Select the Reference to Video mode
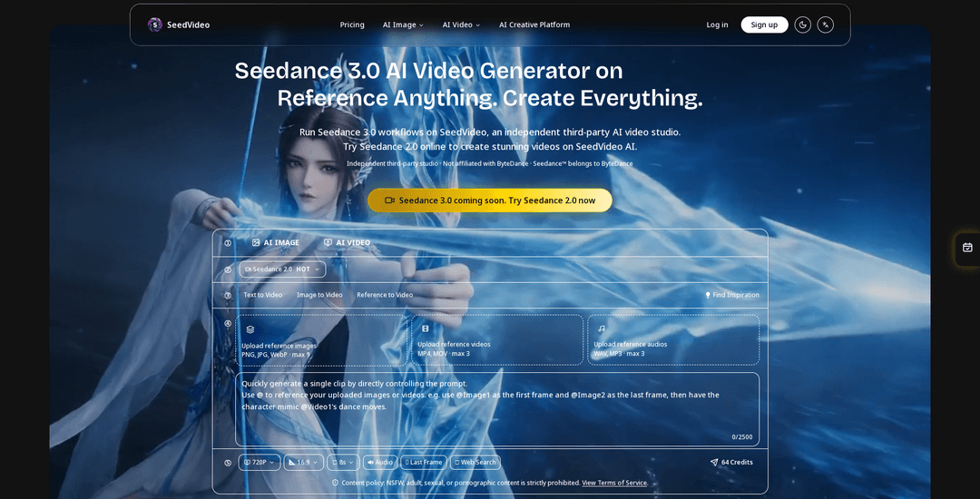The height and width of the screenshot is (499, 980). [x=385, y=295]
